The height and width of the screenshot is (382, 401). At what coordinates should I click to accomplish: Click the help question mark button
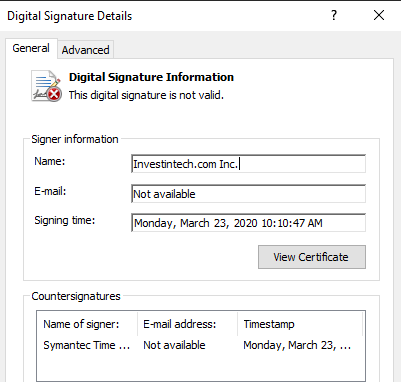tap(334, 15)
